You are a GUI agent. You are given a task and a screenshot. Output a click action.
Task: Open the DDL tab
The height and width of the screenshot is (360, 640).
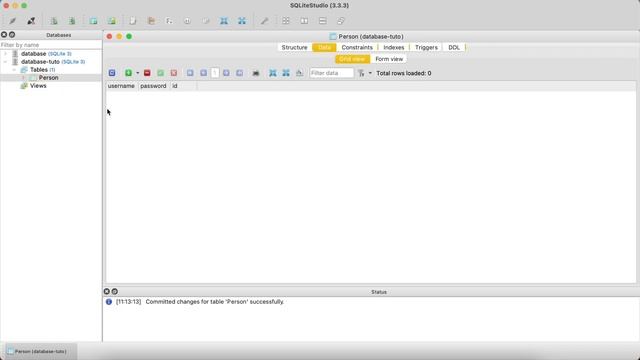454,47
